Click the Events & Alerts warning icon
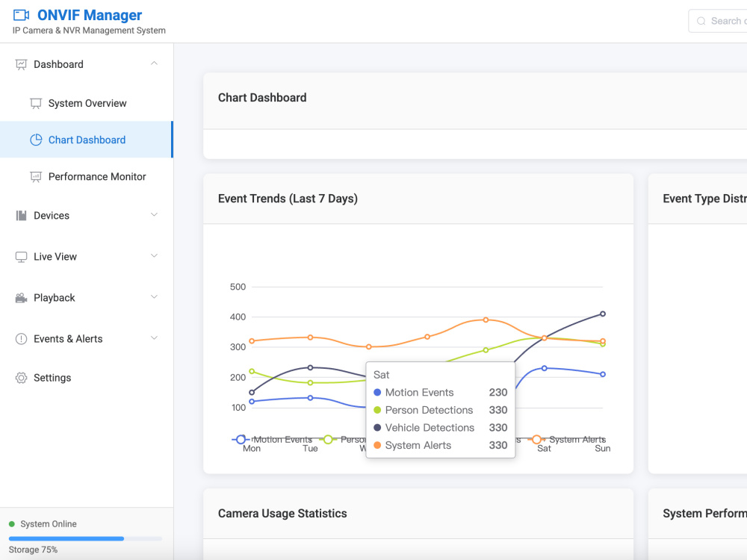 [21, 338]
